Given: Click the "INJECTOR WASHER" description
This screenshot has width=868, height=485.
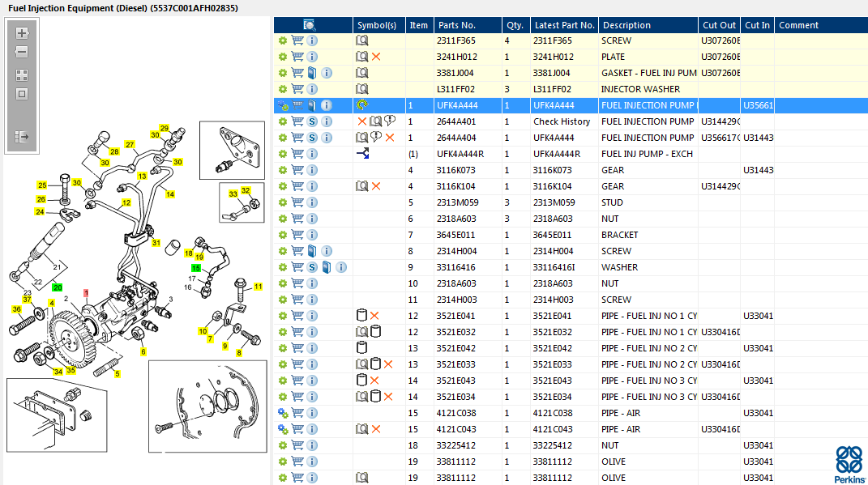Looking at the screenshot, I should click(640, 89).
